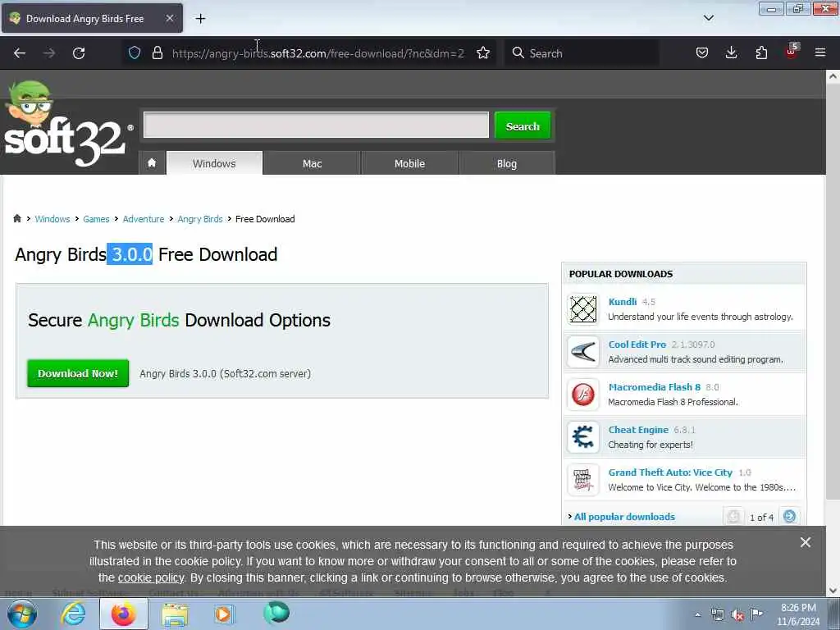Expand the list all tabs chevron
840x630 pixels.
tap(708, 18)
